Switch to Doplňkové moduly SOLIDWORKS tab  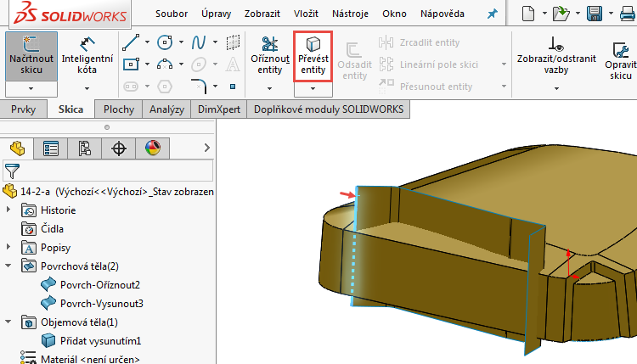point(329,109)
